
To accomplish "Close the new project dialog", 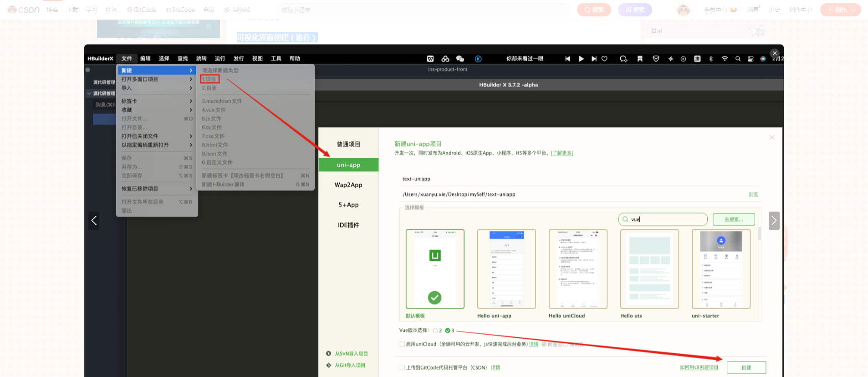I will pos(772,137).
